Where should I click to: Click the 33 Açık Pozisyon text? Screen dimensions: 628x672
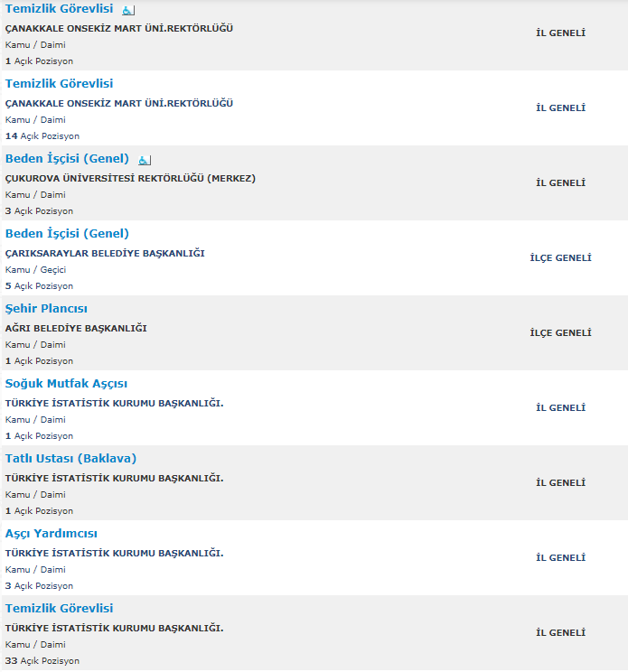coord(42,661)
